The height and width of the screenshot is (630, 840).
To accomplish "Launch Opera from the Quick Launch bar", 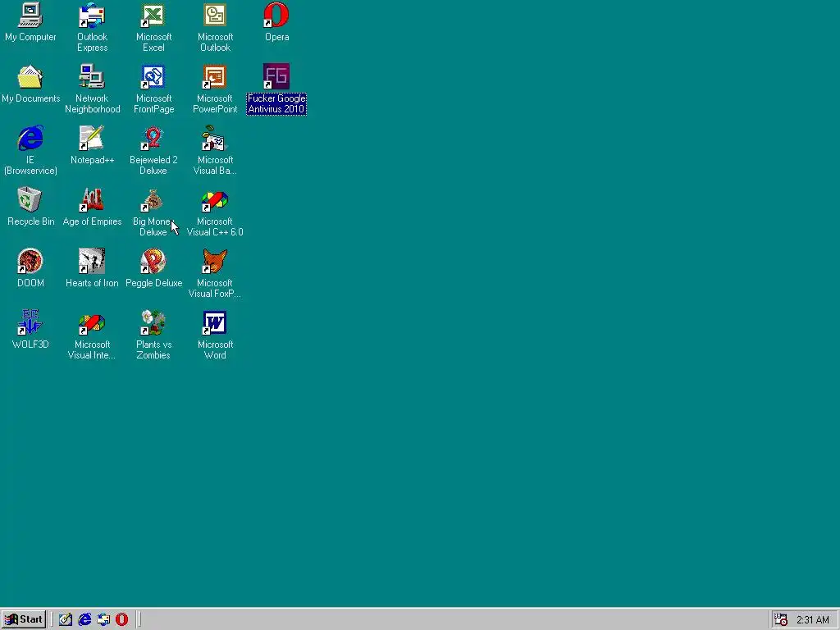I will pyautogui.click(x=122, y=619).
